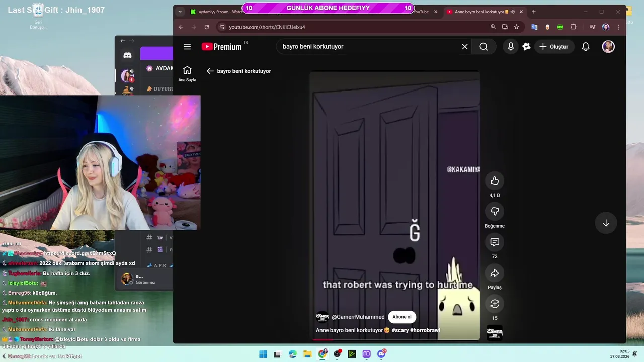Click the remix button showing 15
The width and height of the screenshot is (644, 362).
(x=495, y=304)
